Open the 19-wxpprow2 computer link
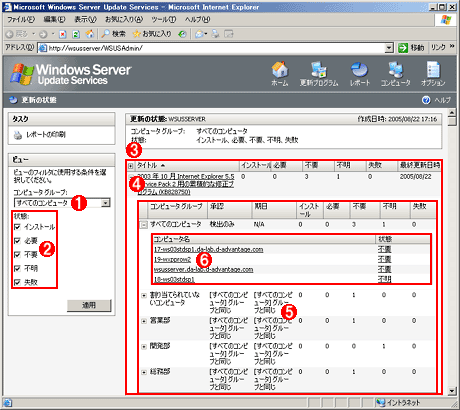The width and height of the screenshot is (460, 410). click(172, 259)
